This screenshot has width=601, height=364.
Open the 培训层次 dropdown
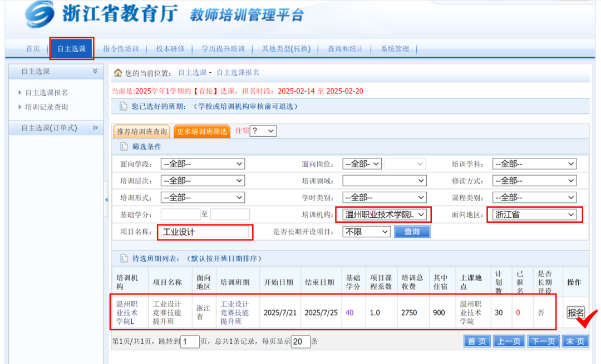[x=203, y=181]
